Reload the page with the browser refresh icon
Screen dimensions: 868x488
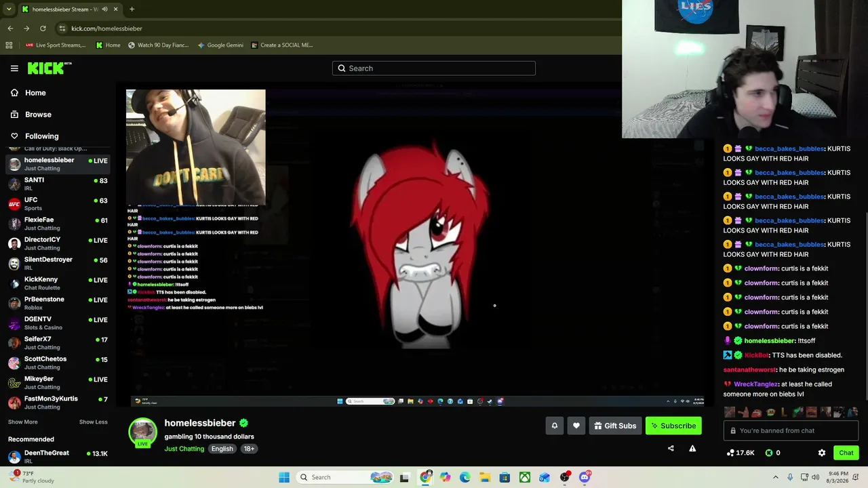[x=43, y=28]
